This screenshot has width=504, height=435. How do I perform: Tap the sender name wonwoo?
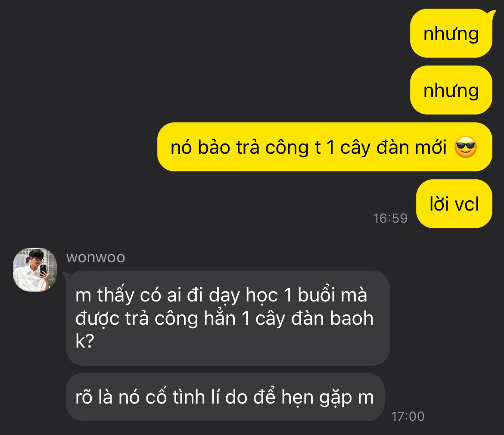pyautogui.click(x=96, y=257)
